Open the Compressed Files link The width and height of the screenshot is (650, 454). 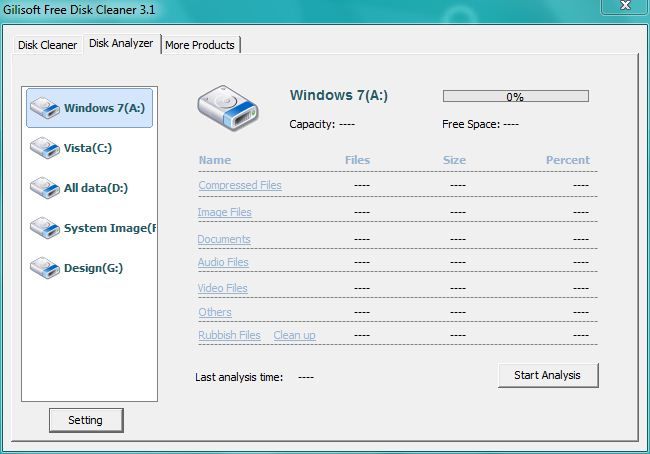pyautogui.click(x=240, y=185)
